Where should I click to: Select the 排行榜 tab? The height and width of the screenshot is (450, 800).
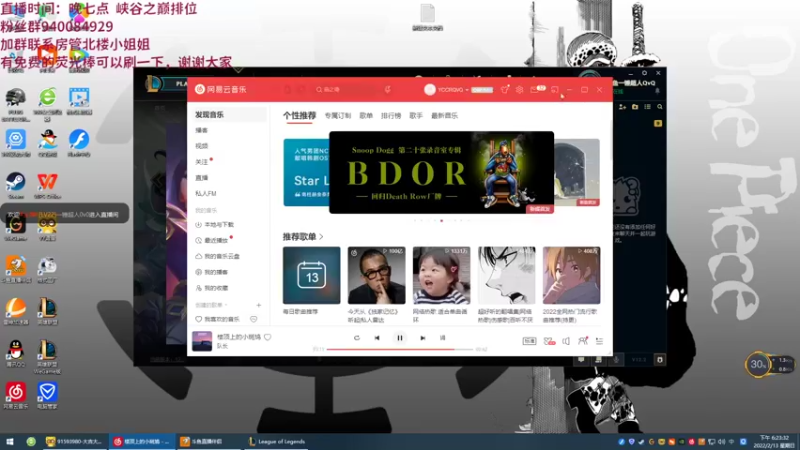391,116
